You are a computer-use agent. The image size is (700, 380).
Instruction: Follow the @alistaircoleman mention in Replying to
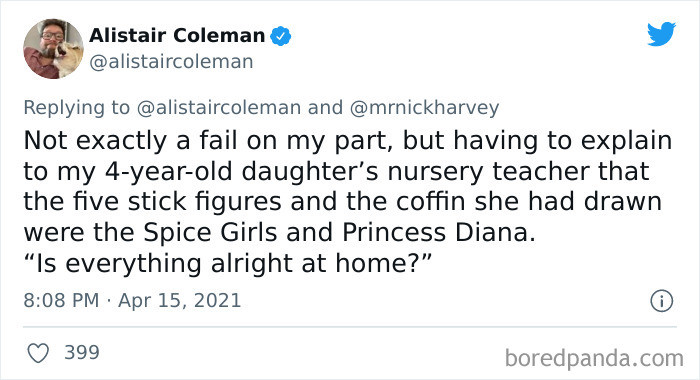point(219,108)
